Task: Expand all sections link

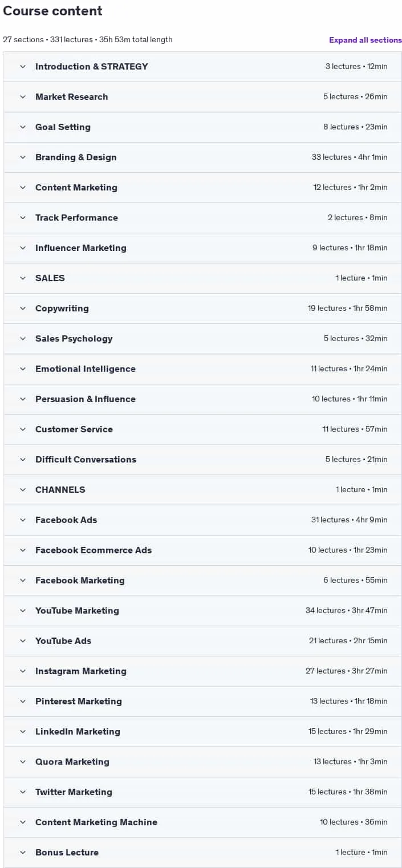Action: click(365, 40)
